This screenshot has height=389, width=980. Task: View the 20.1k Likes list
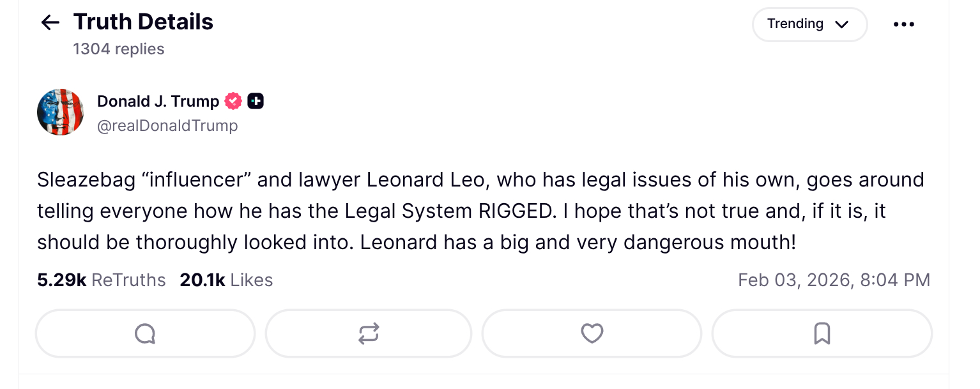pyautogui.click(x=226, y=280)
